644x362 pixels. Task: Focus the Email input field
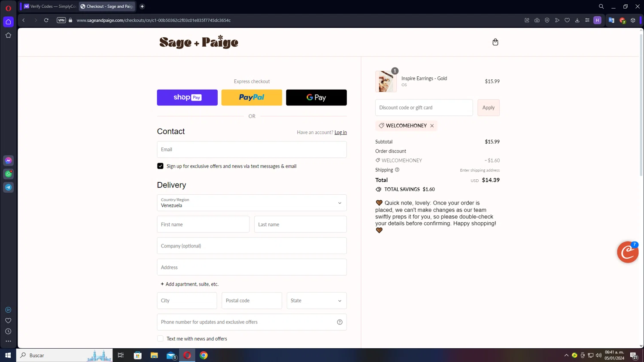[252, 149]
